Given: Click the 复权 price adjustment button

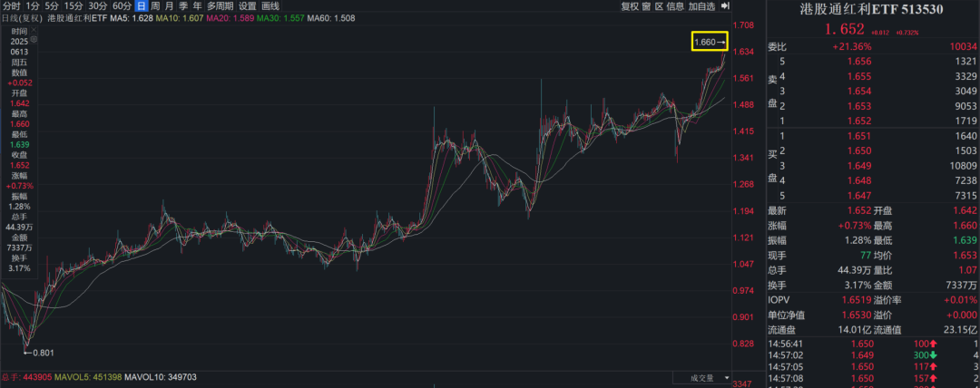Looking at the screenshot, I should tap(630, 6).
